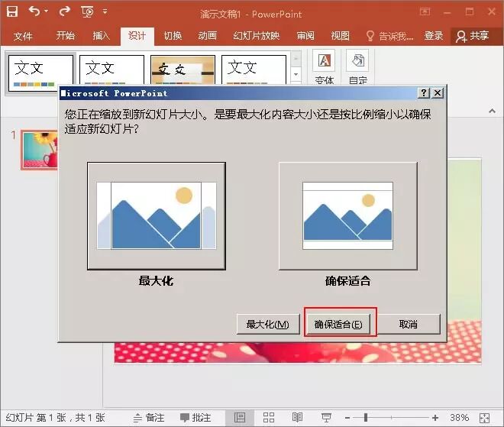Collapse the ribbon with the chevron arrow

pyautogui.click(x=492, y=112)
